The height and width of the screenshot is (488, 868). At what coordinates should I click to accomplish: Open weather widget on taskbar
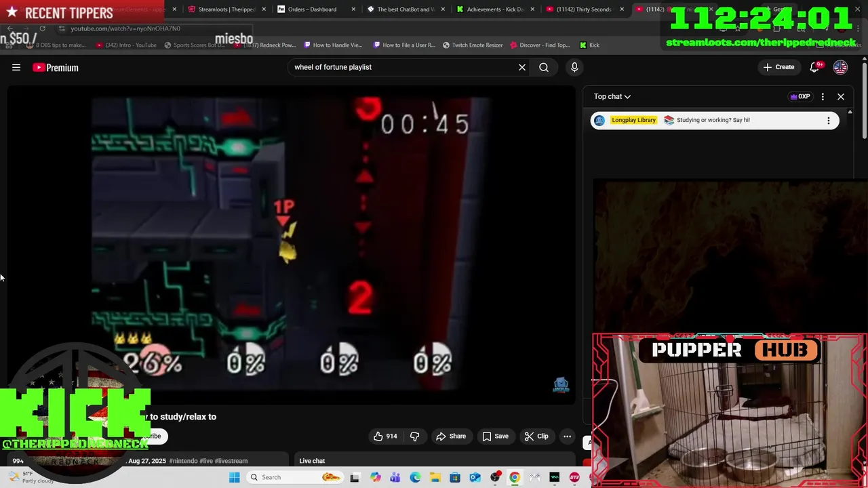coord(33,477)
